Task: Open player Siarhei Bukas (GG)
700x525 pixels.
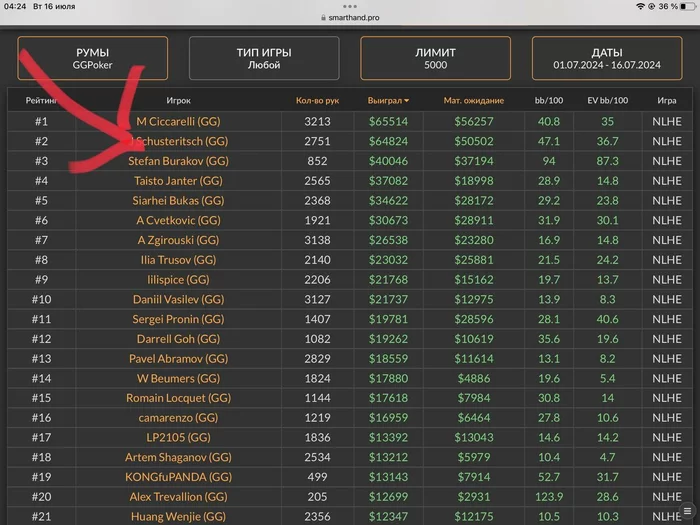Action: pos(179,200)
